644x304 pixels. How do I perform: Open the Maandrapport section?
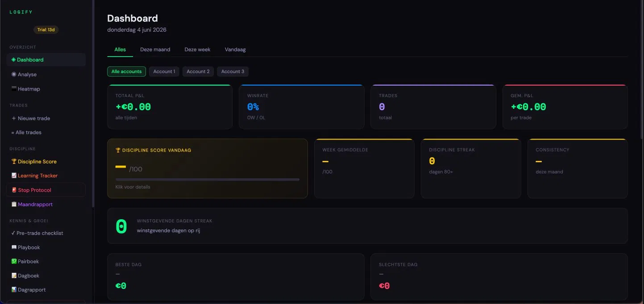point(46,204)
